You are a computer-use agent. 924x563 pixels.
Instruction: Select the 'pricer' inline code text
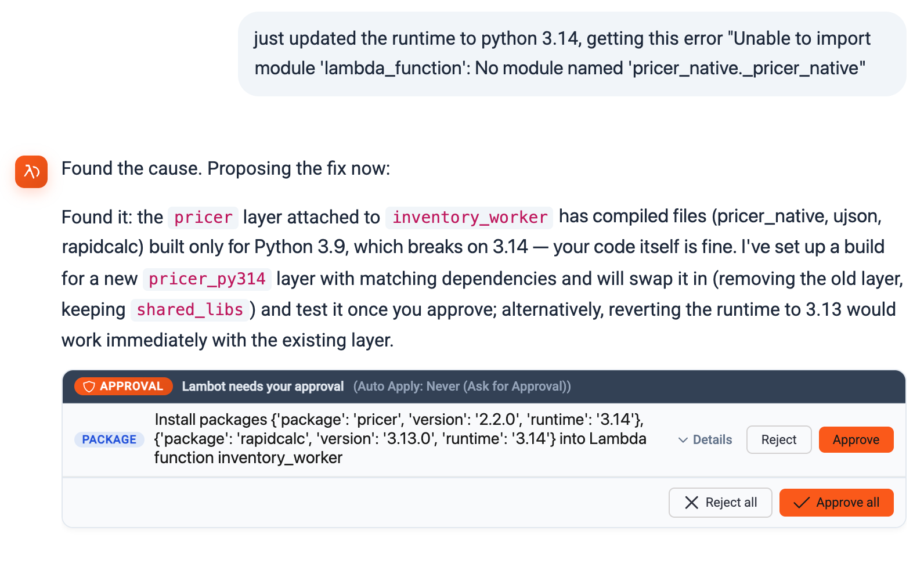pyautogui.click(x=203, y=218)
